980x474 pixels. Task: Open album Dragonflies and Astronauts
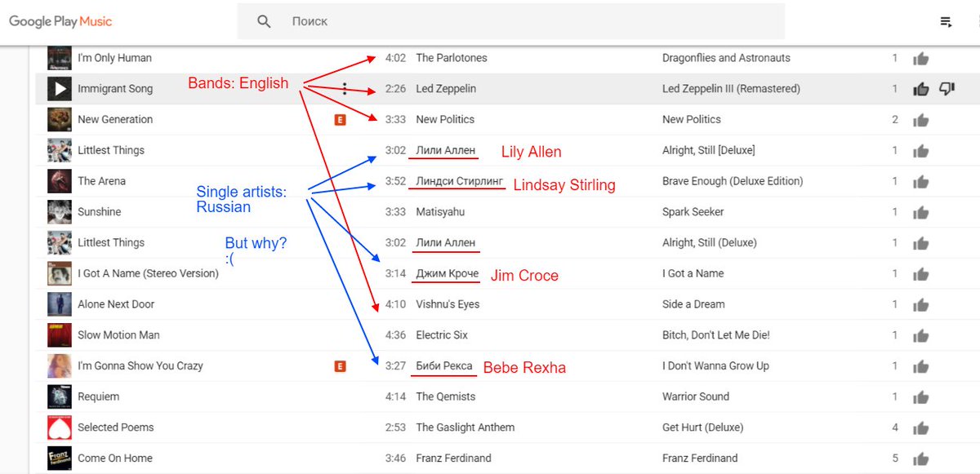coord(726,58)
